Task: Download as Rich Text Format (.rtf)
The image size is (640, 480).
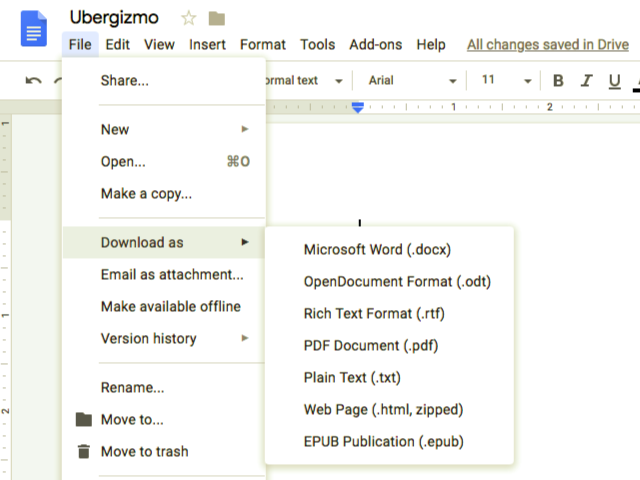Action: (x=389, y=313)
